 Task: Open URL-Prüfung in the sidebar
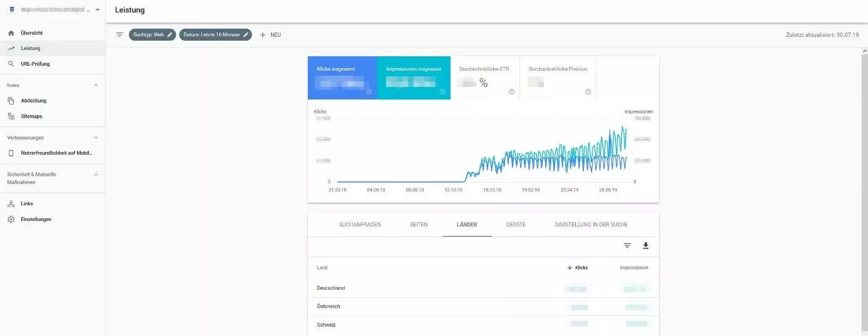tap(35, 64)
